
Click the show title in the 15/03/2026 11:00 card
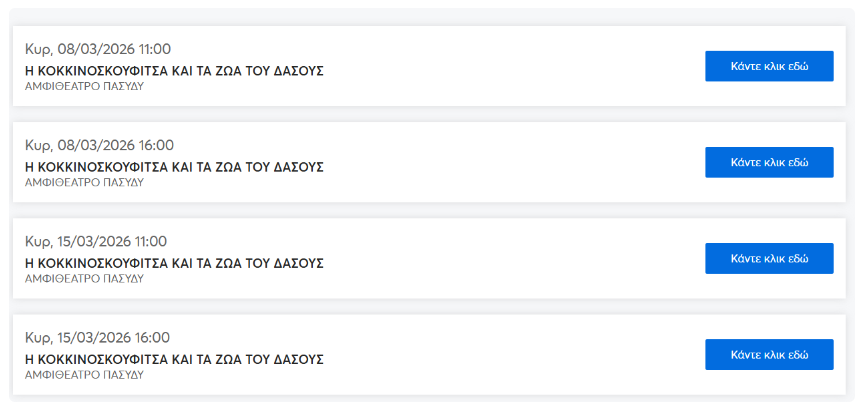pos(173,263)
